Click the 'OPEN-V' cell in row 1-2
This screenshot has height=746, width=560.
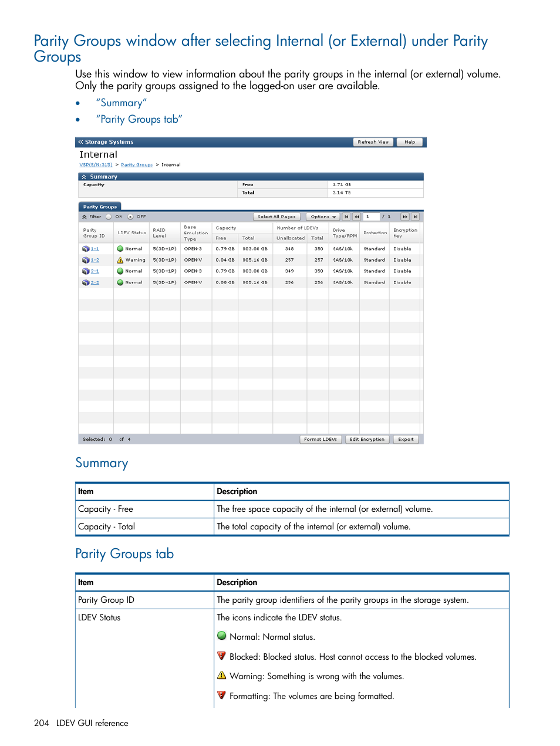click(x=193, y=260)
